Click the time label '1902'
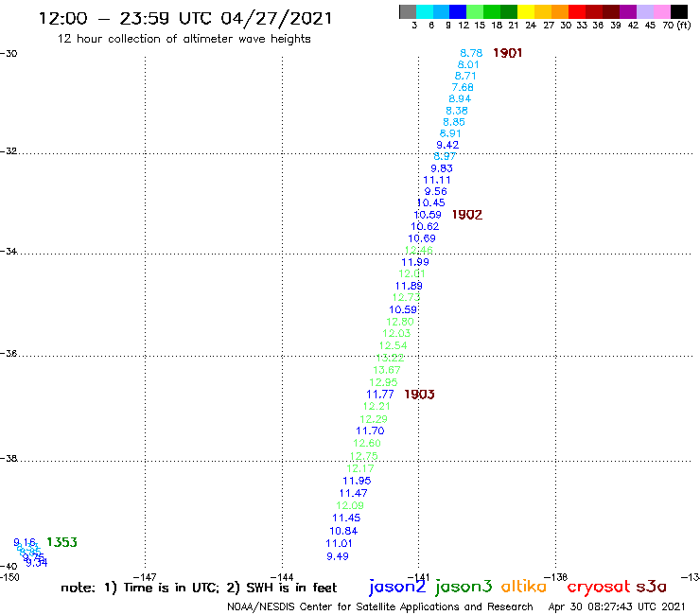Image resolution: width=700 pixels, height=615 pixels. pos(467,215)
